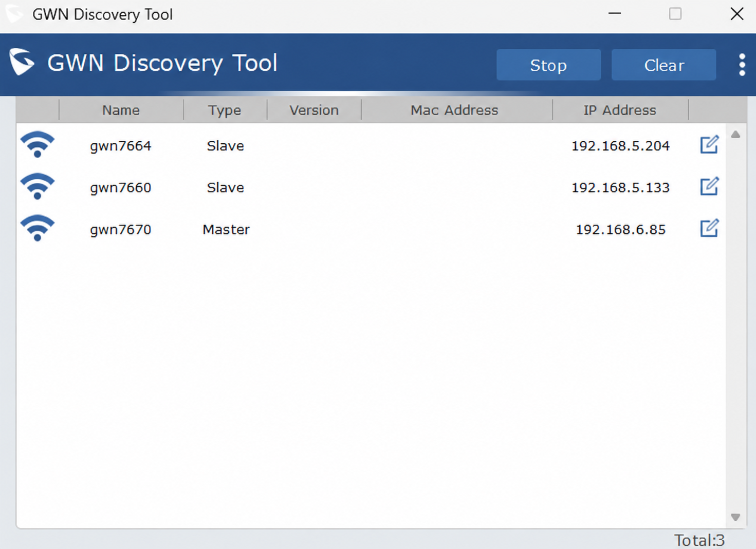Image resolution: width=756 pixels, height=549 pixels.
Task: Click the Wi-Fi icon for gwn7660
Action: [37, 186]
